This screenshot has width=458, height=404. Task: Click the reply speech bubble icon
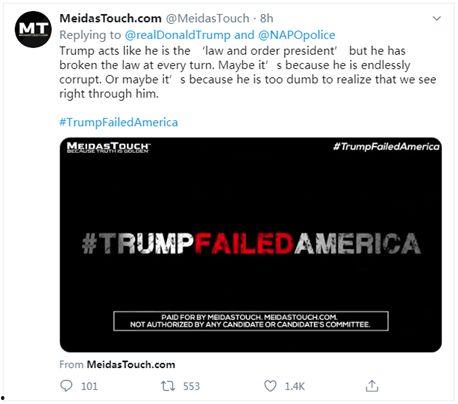[66, 386]
